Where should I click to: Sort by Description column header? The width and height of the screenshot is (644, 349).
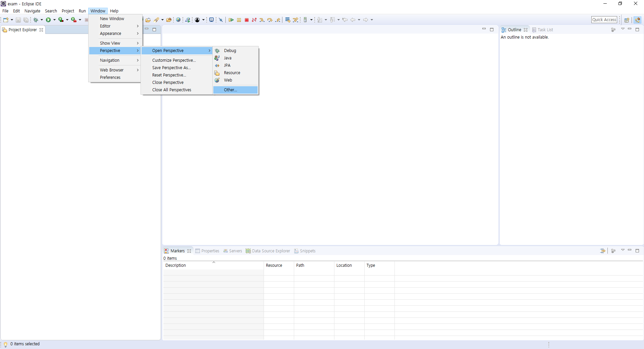[213, 265]
